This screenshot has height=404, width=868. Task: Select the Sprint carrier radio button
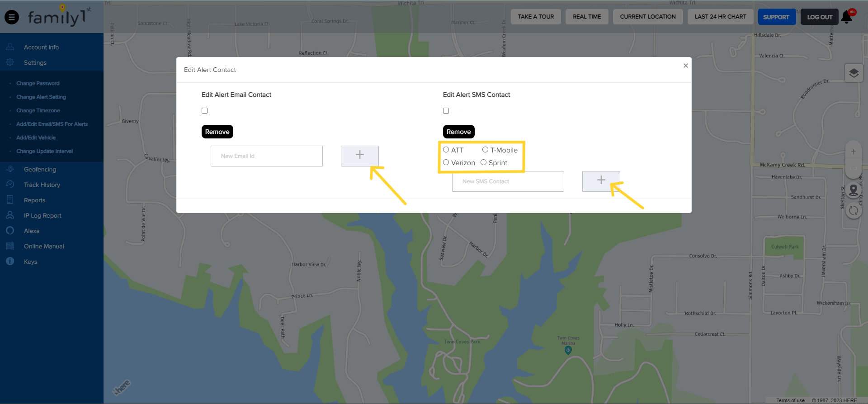[x=483, y=162]
